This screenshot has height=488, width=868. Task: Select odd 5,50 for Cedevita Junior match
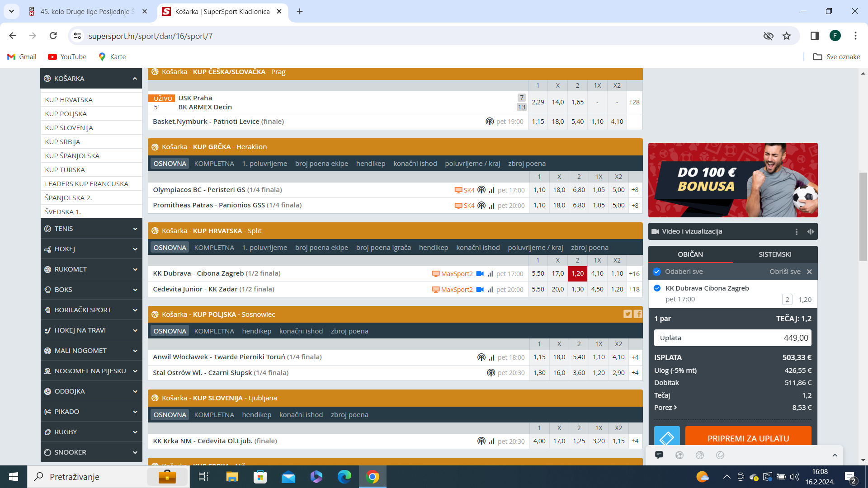tap(538, 289)
